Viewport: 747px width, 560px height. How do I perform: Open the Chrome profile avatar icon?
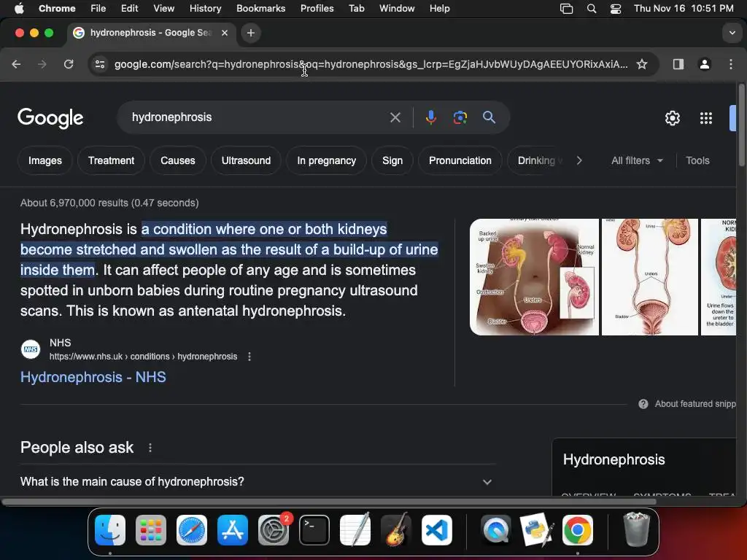point(704,64)
